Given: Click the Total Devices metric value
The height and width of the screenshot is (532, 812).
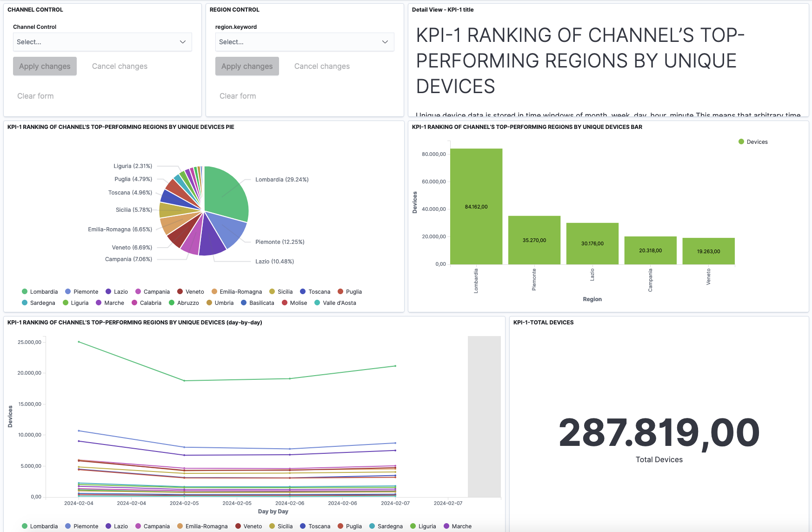Looking at the screenshot, I should [659, 433].
